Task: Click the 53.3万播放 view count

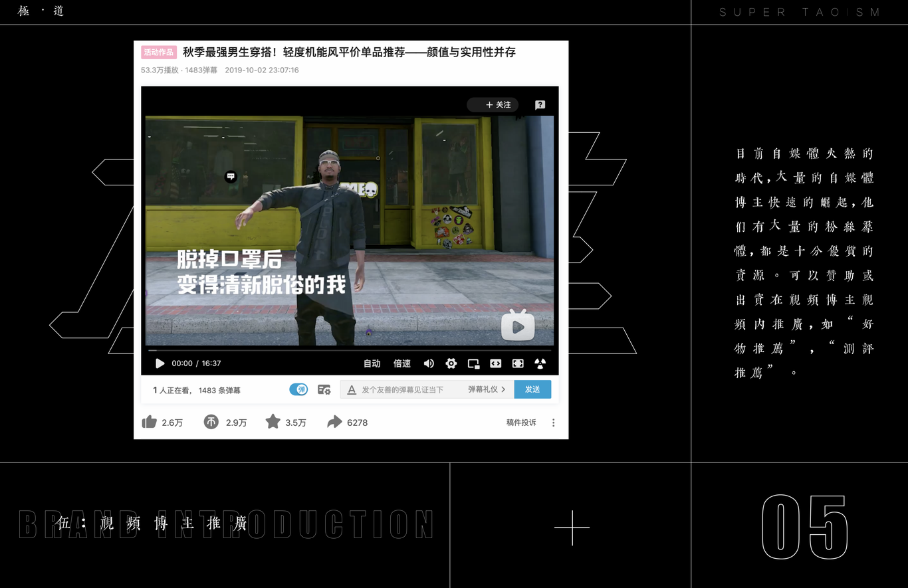Action: pyautogui.click(x=160, y=70)
